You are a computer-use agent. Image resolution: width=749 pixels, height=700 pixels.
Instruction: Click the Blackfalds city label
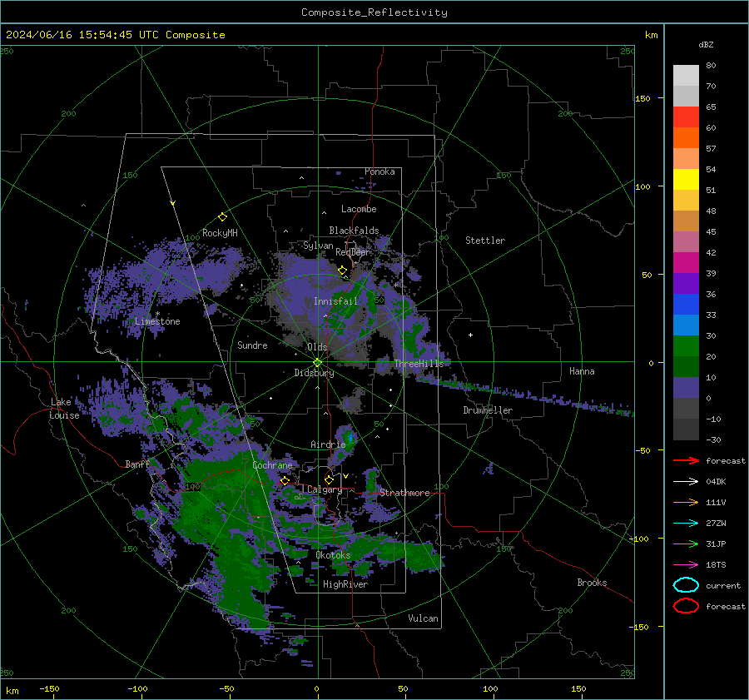354,231
